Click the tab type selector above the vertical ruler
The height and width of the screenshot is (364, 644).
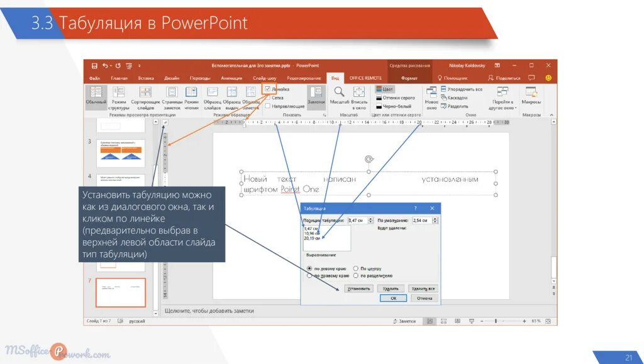pyautogui.click(x=164, y=123)
